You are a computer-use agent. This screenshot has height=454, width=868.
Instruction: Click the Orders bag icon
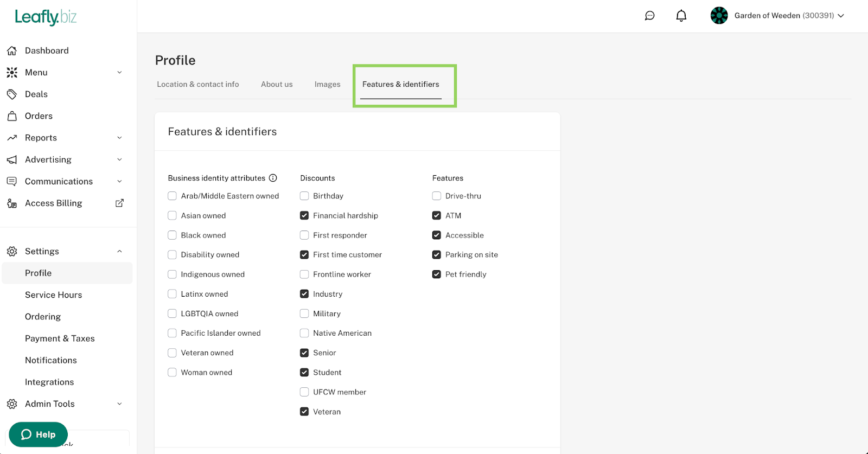point(12,116)
